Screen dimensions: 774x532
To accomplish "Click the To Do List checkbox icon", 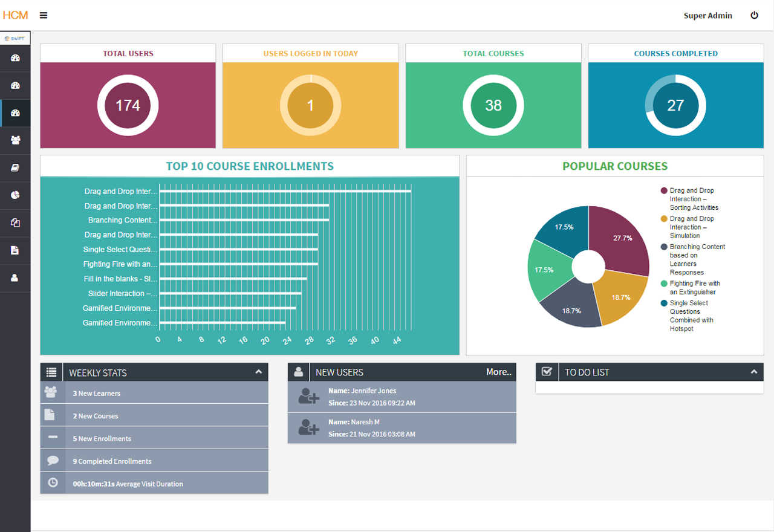I will pyautogui.click(x=547, y=372).
